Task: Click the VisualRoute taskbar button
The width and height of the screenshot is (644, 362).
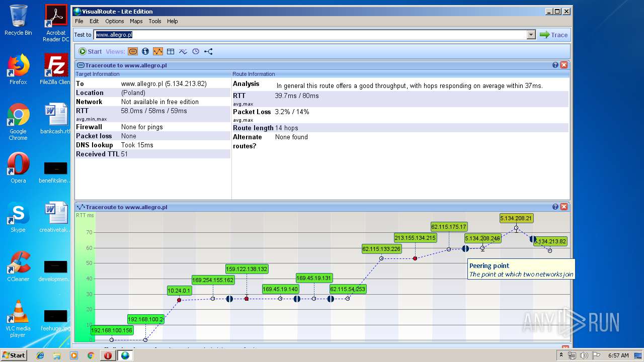Action: tap(125, 355)
